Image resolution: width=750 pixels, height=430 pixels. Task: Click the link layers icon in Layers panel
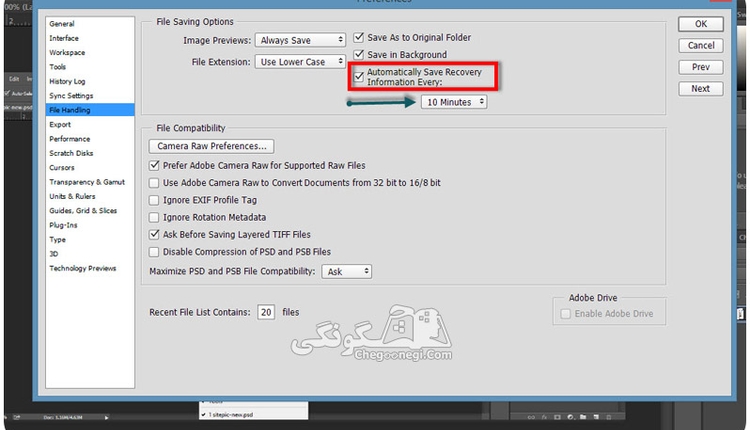[531, 417]
